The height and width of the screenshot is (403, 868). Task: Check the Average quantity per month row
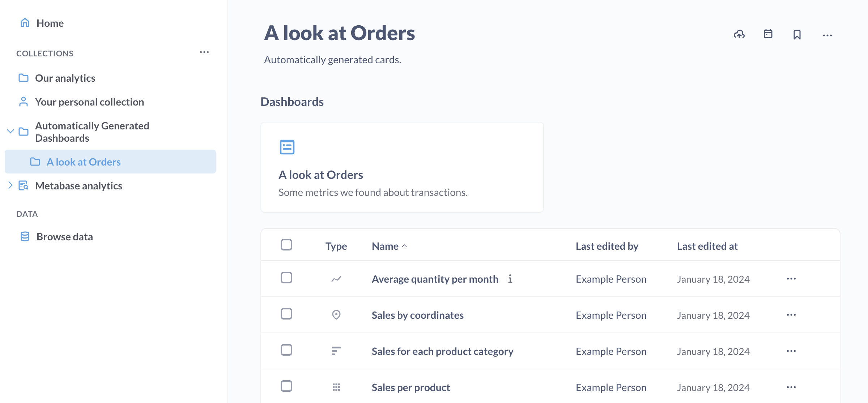286,278
